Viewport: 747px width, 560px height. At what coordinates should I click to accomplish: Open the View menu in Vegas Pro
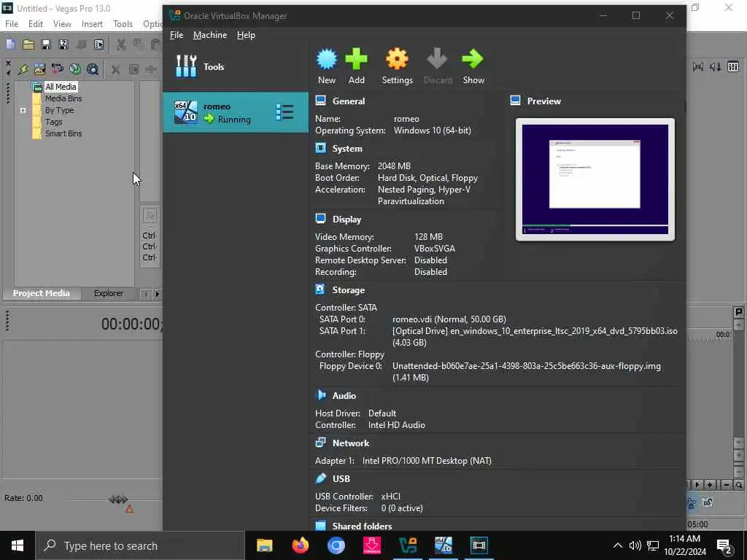point(62,24)
